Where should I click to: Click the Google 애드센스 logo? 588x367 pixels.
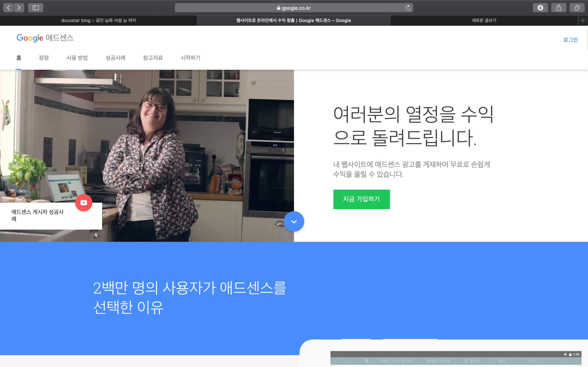[x=45, y=38]
